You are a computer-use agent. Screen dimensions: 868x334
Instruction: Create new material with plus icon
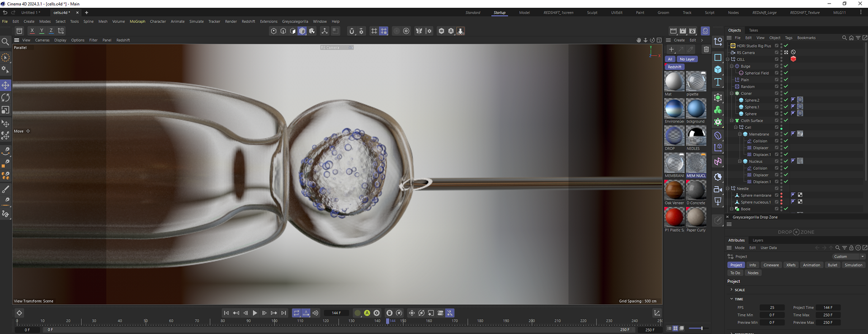point(671,49)
